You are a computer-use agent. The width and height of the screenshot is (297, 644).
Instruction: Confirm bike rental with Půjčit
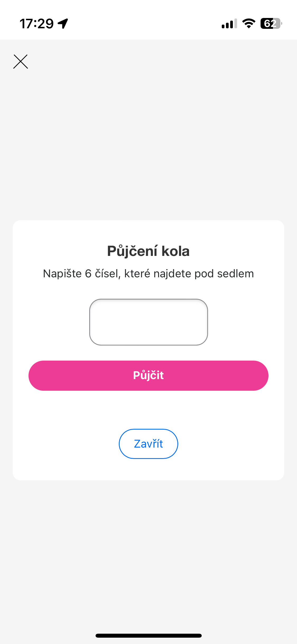click(148, 375)
